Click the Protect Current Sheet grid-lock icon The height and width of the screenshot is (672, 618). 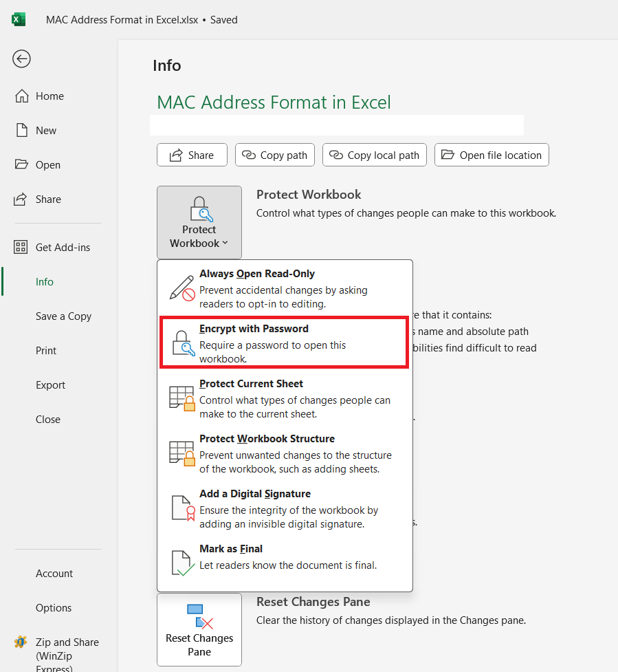182,398
